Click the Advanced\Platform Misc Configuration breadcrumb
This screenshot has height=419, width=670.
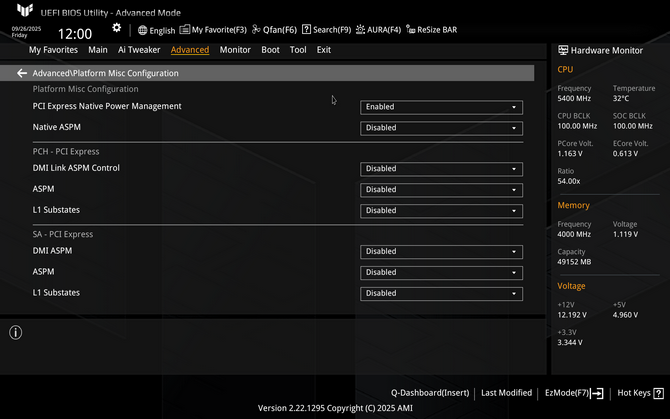click(106, 73)
